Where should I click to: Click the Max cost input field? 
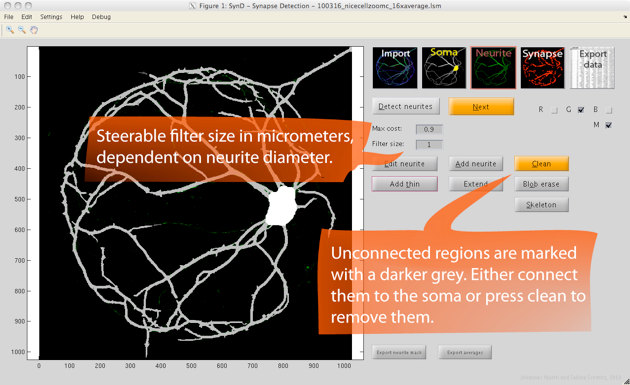[x=429, y=129]
